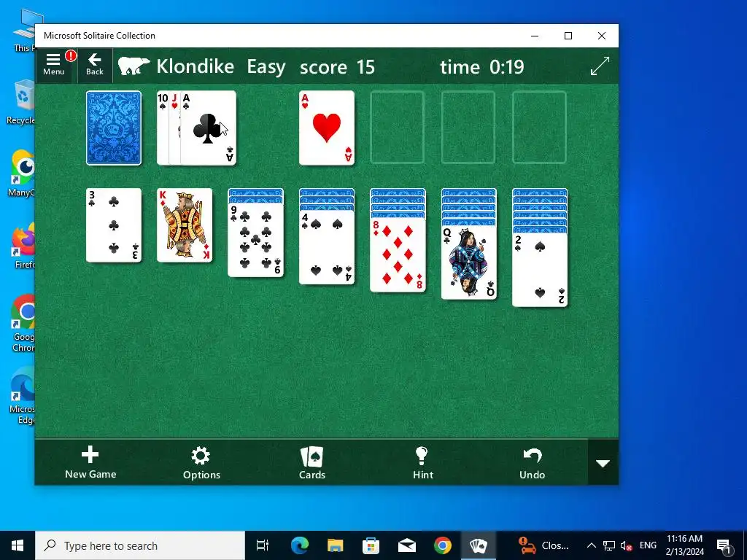Open game Options gear
Viewport: 747px width, 560px height.
[x=201, y=462]
